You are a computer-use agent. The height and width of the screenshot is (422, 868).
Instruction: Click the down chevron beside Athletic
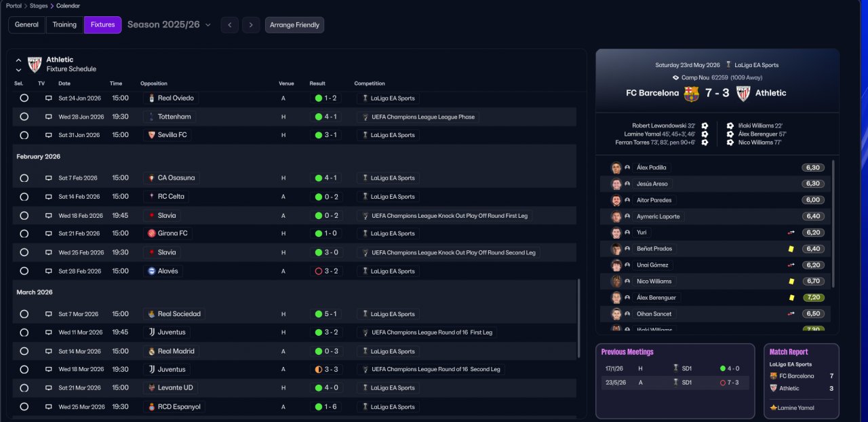pyautogui.click(x=18, y=70)
